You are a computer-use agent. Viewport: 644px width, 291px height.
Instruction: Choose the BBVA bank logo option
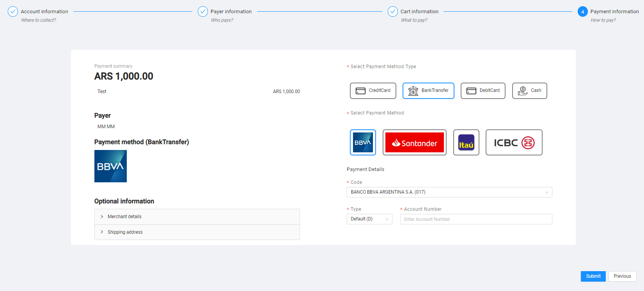tap(363, 142)
